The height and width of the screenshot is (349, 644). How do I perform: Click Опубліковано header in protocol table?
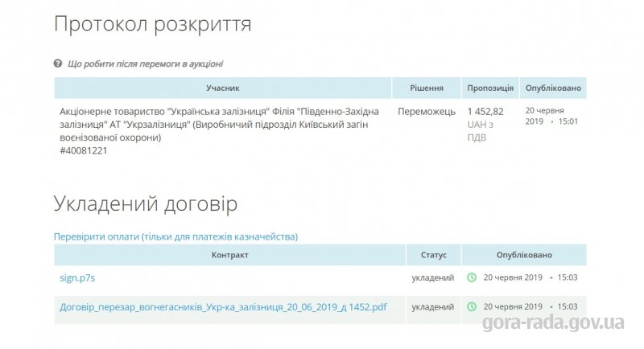point(553,88)
